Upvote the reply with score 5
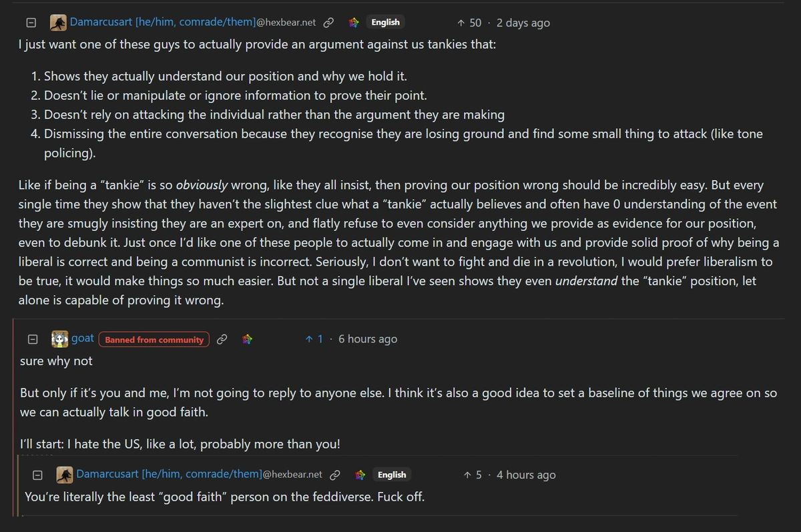 (x=467, y=475)
